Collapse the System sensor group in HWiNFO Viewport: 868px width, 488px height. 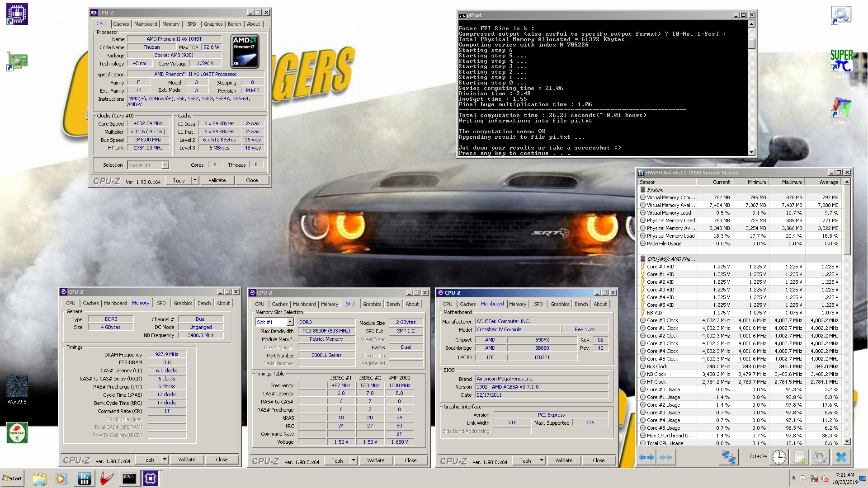pyautogui.click(x=643, y=190)
